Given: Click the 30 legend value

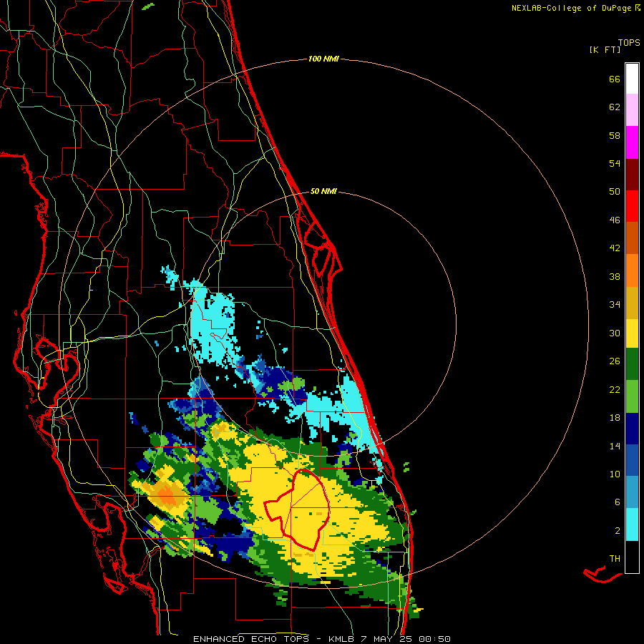Looking at the screenshot, I should (615, 333).
